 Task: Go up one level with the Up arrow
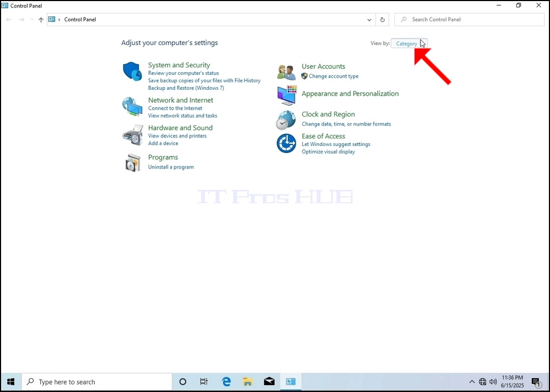pos(41,20)
